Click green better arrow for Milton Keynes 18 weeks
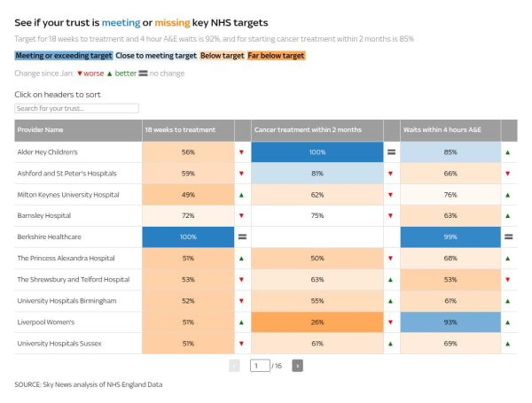 point(242,195)
